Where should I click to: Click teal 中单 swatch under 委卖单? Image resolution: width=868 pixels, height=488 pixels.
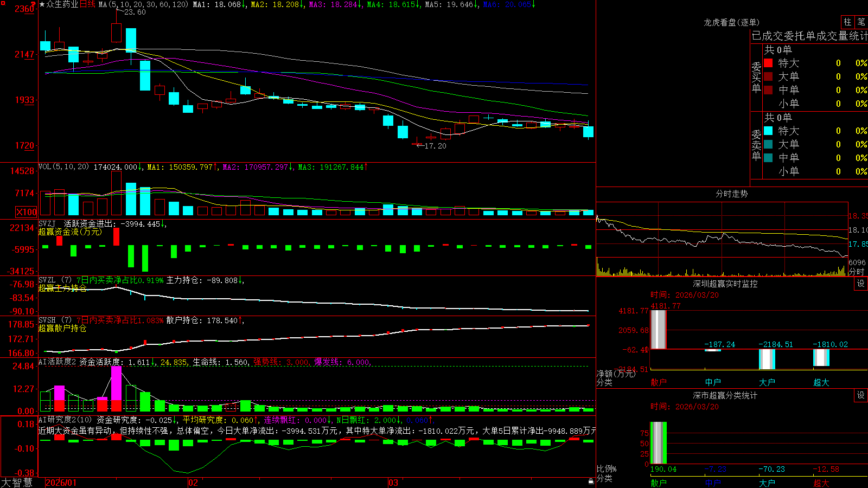[x=768, y=158]
